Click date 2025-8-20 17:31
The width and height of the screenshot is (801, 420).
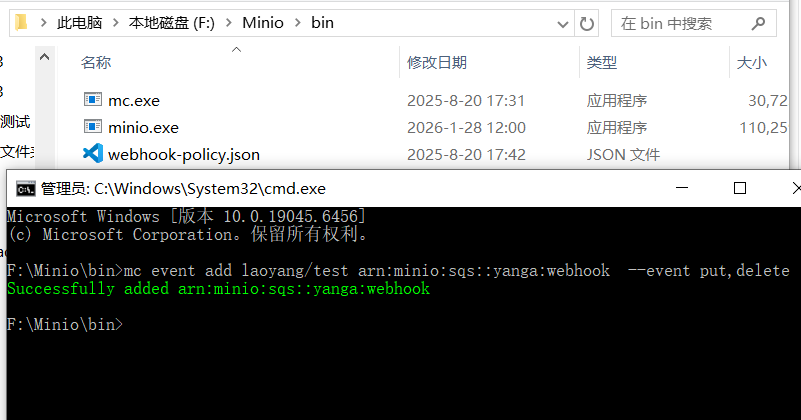point(466,101)
